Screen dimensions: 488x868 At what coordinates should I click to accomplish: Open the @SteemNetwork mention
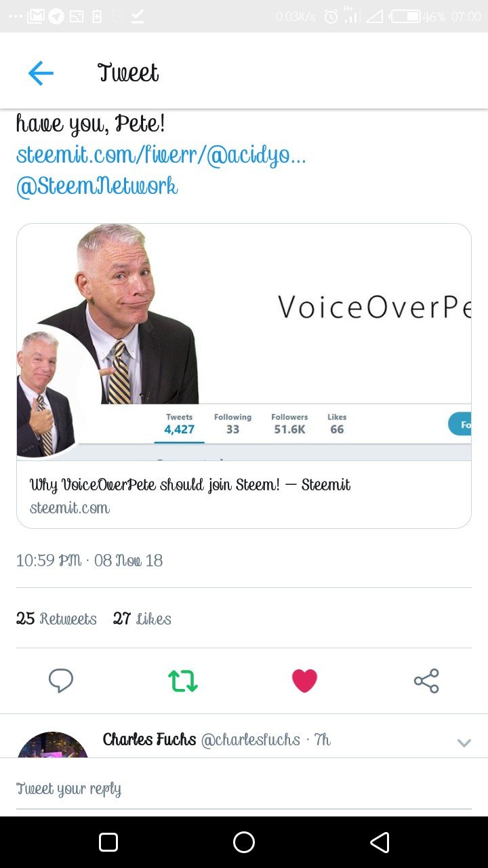97,186
